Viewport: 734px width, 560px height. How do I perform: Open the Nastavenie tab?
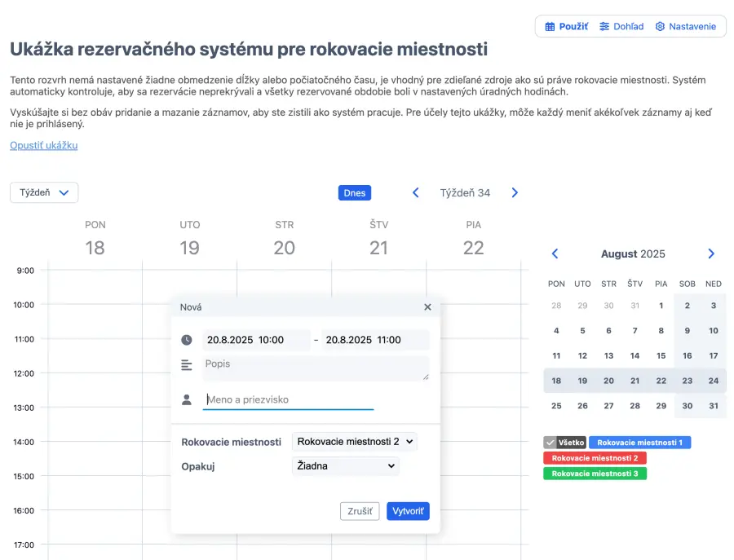point(685,26)
